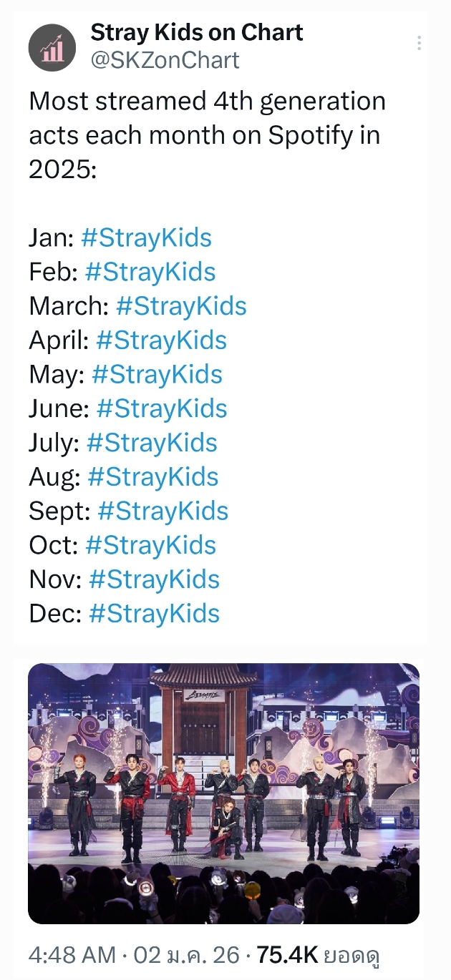Click the #StrayKids hashtag next to July

[152, 443]
